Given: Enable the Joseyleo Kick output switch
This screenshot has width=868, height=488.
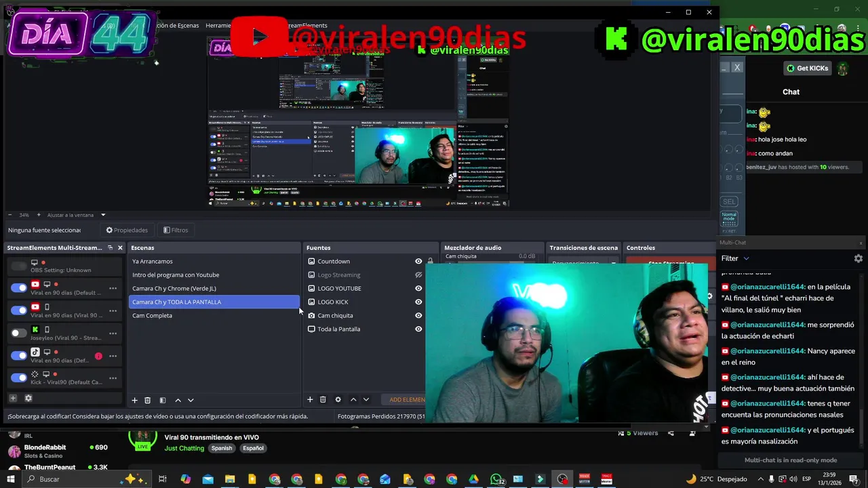Looking at the screenshot, I should [19, 333].
